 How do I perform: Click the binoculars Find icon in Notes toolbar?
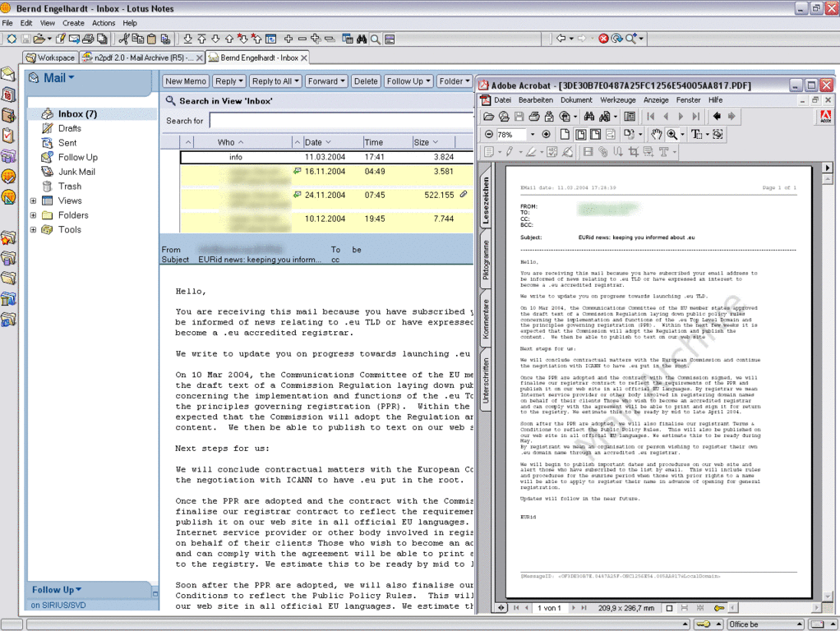(362, 39)
